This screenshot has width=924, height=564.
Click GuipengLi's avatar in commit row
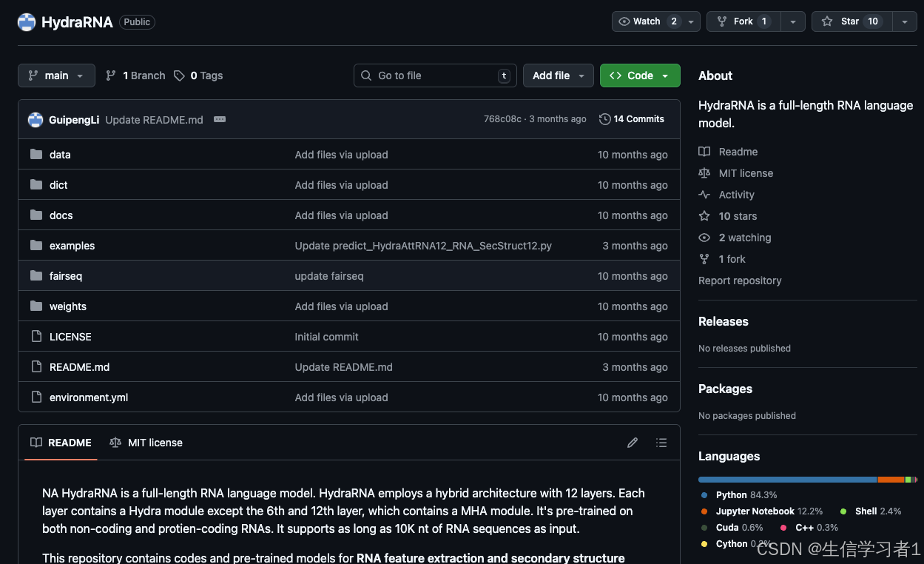pos(36,119)
